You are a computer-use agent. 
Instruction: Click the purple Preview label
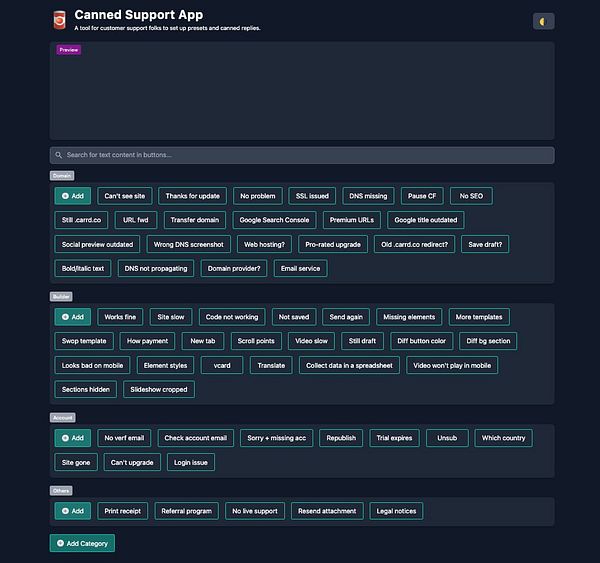[x=68, y=50]
